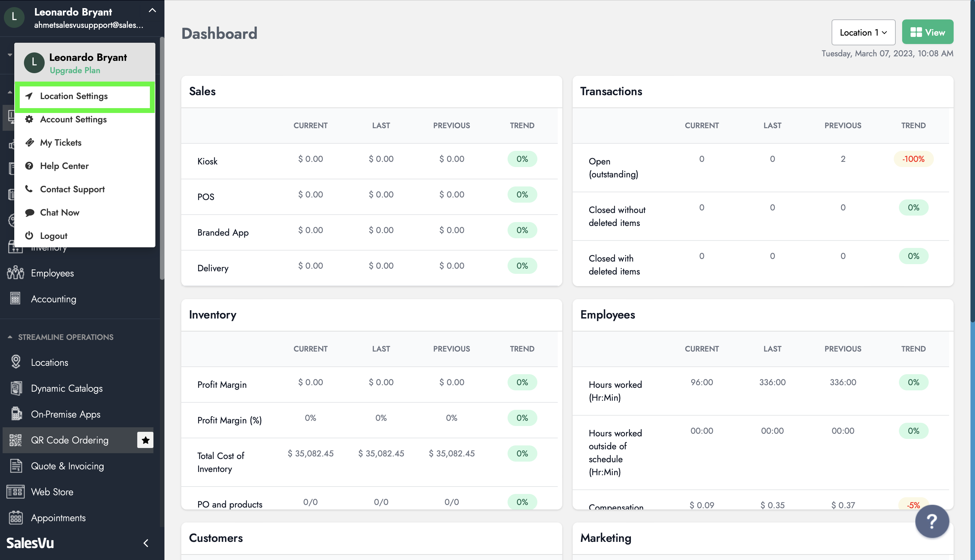This screenshot has width=975, height=560.
Task: Click the Appointments calendar icon
Action: click(x=16, y=517)
